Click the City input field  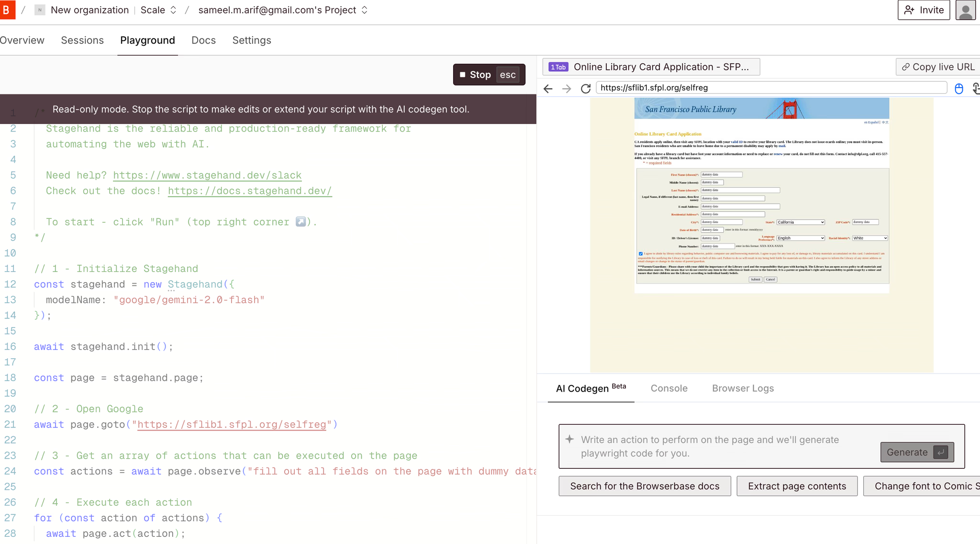(x=722, y=222)
